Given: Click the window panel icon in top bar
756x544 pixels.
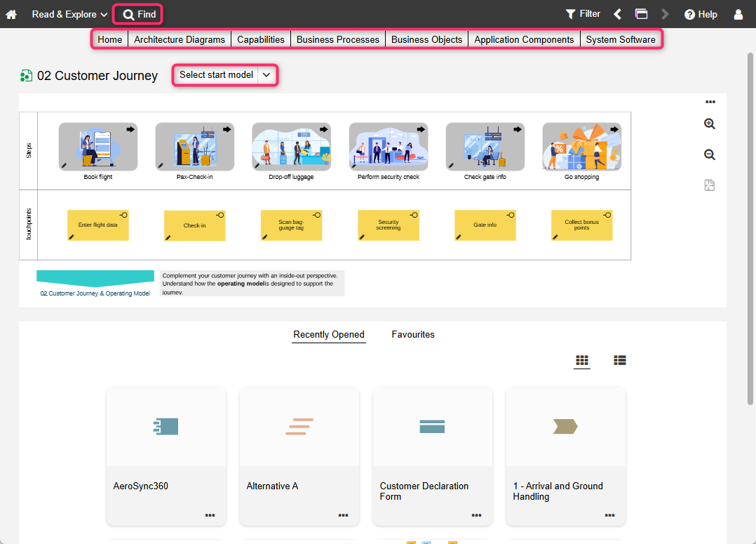Looking at the screenshot, I should point(641,14).
